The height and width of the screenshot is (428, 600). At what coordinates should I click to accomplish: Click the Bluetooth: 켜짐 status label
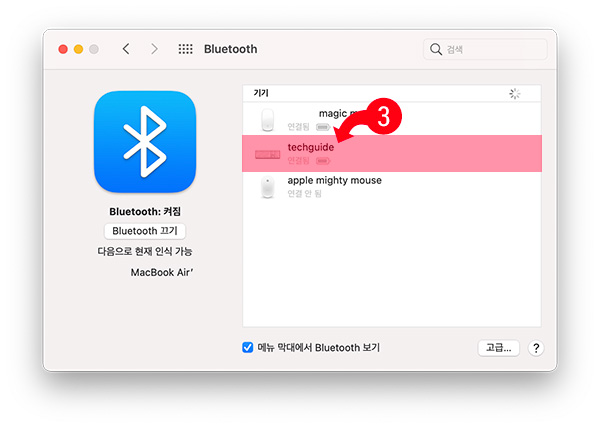click(x=145, y=212)
